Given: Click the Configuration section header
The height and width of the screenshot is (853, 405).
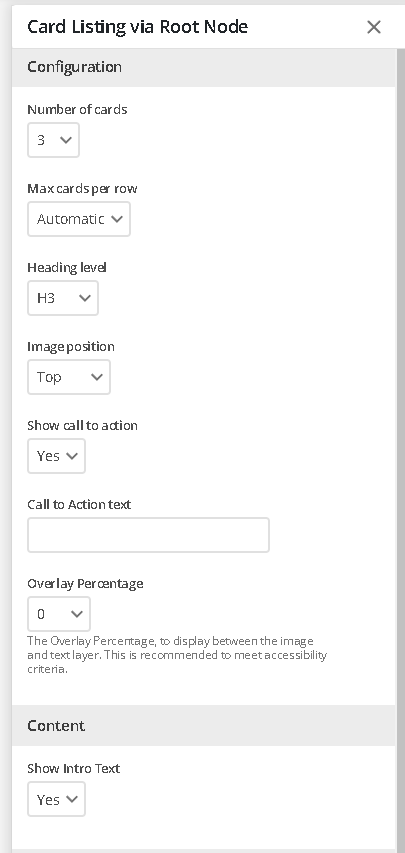Looking at the screenshot, I should click(203, 67).
